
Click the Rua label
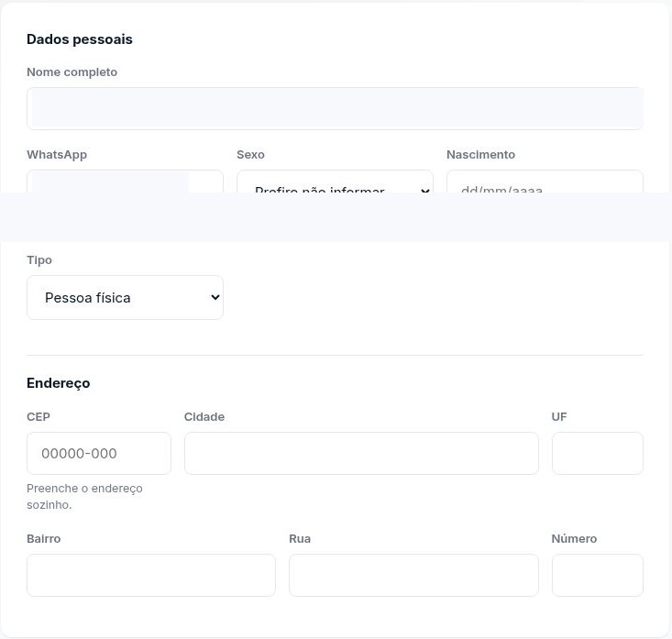(x=300, y=539)
